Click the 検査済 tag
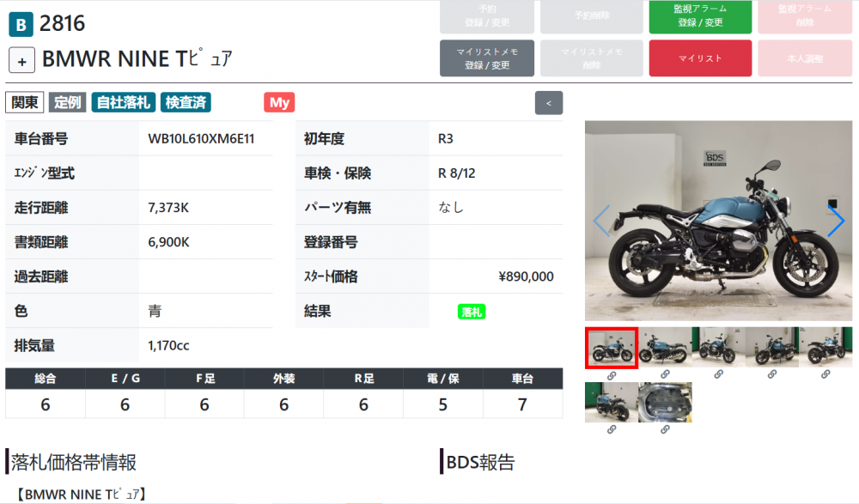859x504 pixels. 186,102
